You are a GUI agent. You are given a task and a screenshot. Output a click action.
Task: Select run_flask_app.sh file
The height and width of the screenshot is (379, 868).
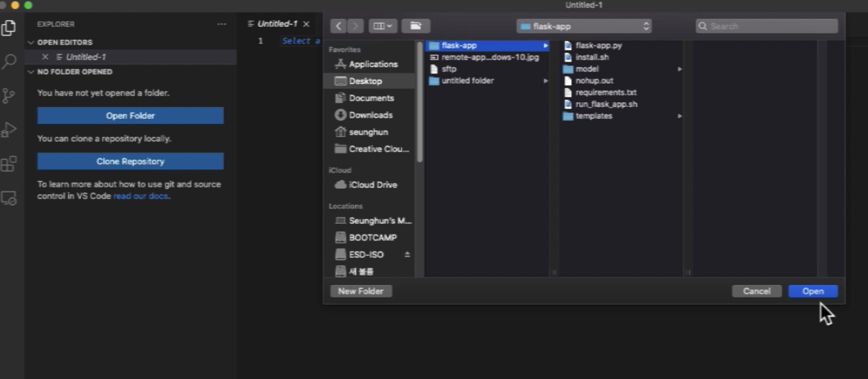621,104
